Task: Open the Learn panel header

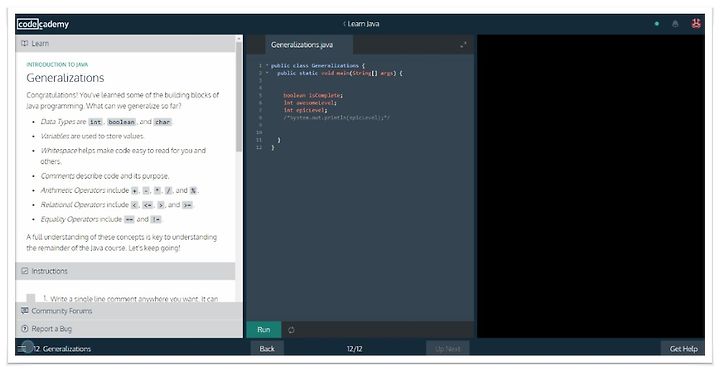Action: (x=125, y=44)
